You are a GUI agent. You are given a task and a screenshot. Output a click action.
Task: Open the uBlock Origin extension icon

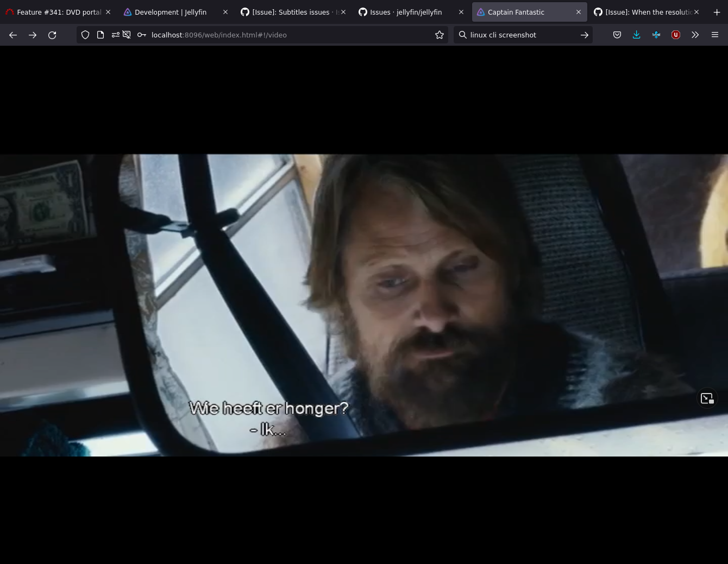coord(676,35)
